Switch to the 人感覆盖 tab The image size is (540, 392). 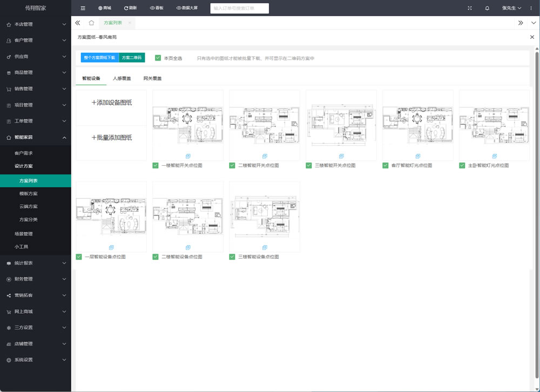click(x=122, y=78)
